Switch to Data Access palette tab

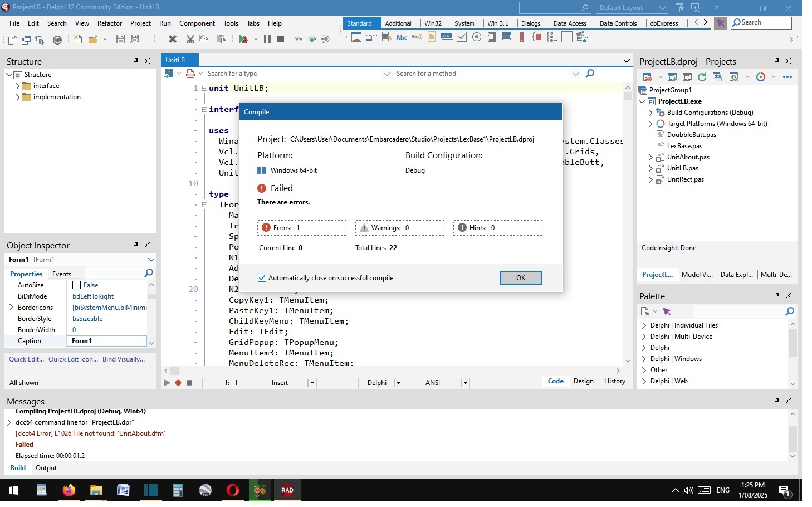point(570,23)
